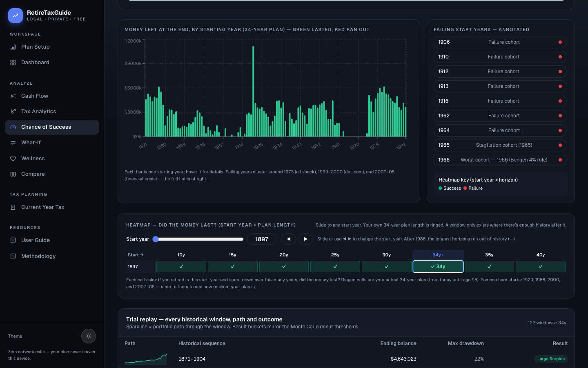The image size is (588, 368).
Task: Select the 1962 Failure cohort row
Action: tap(500, 116)
